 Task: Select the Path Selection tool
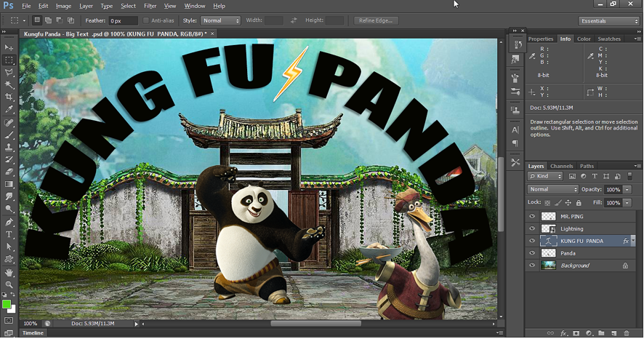coord(9,247)
